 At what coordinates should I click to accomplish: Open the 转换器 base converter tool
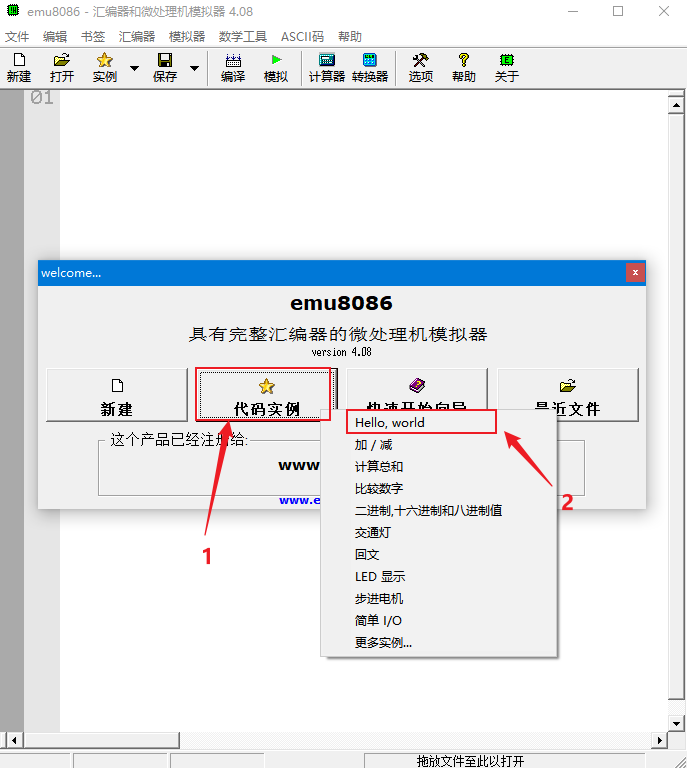tap(370, 68)
